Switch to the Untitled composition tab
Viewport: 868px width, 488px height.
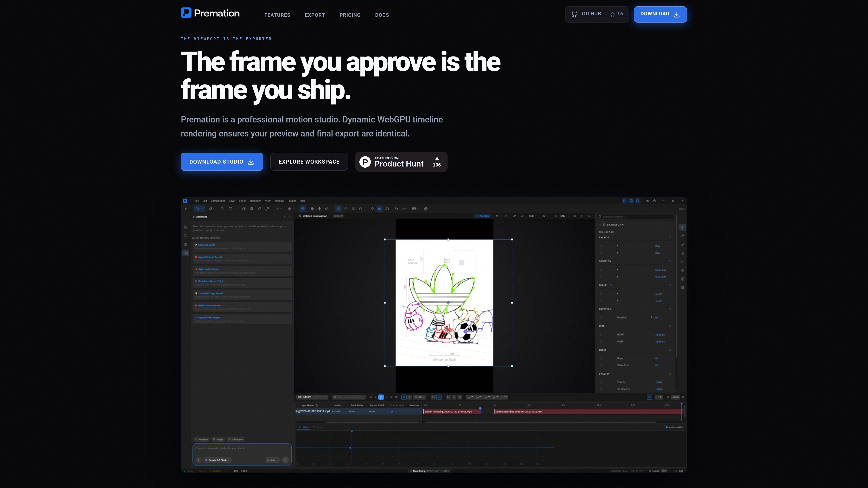[x=313, y=216]
